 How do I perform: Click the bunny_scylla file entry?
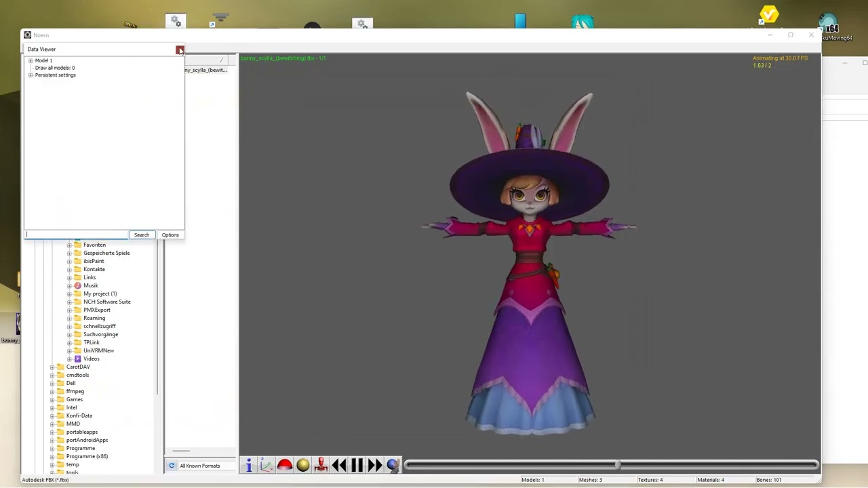coord(205,70)
